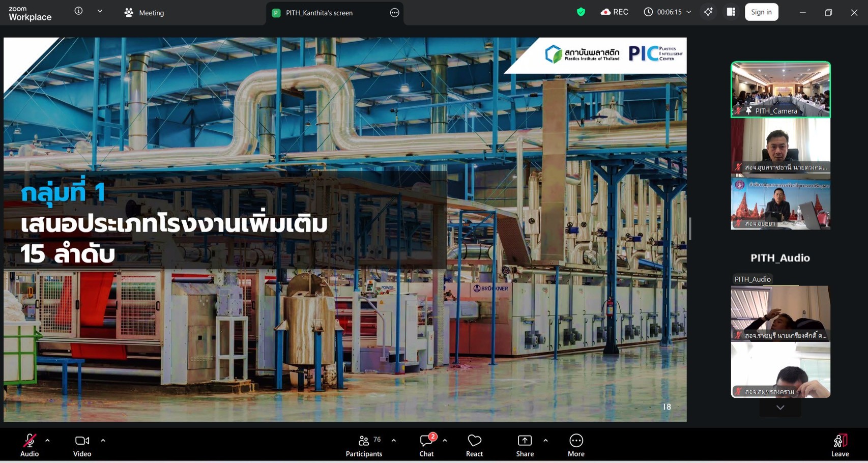Click the green encryption shield icon
Screen dimensions: 868x463
coord(581,12)
